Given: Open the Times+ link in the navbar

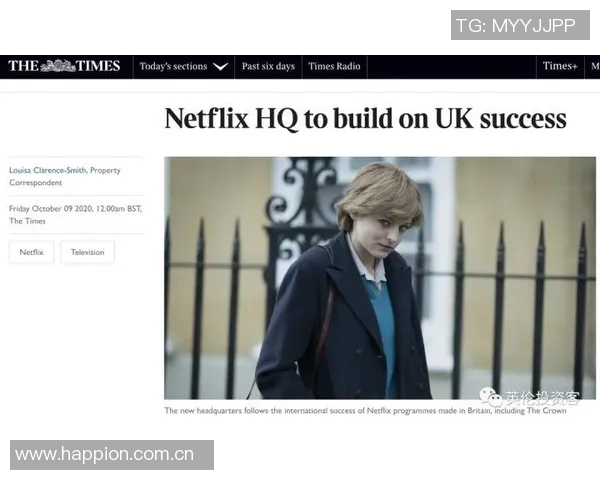Looking at the screenshot, I should point(560,66).
